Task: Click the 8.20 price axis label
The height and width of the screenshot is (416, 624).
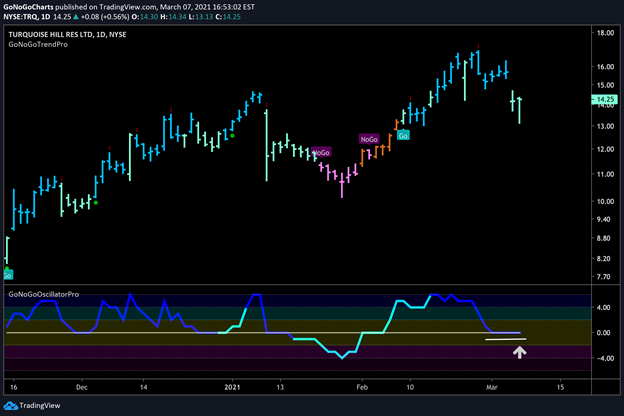Action: coord(604,259)
